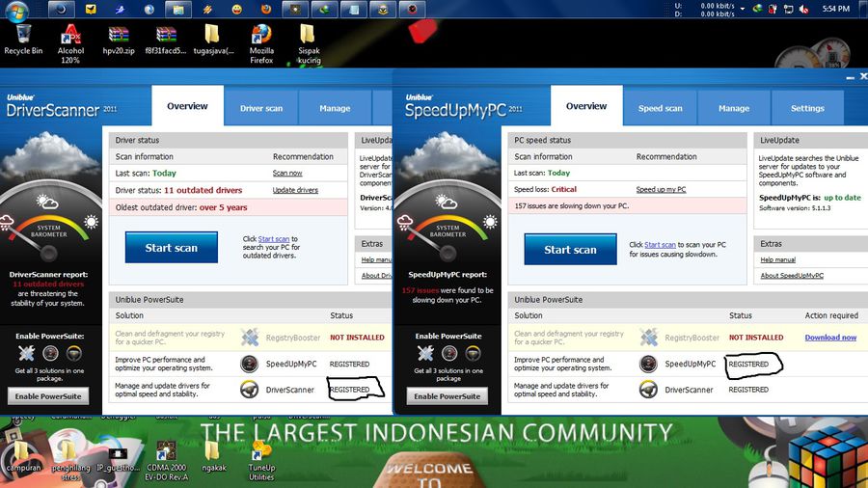Click 'over 5 years' oldest driver text
The height and width of the screenshot is (488, 868).
[x=223, y=207]
